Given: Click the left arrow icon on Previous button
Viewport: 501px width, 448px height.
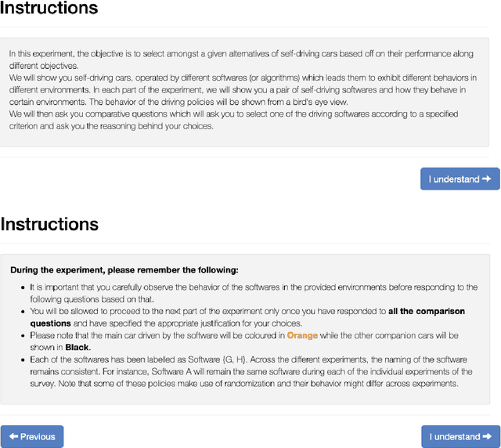Looking at the screenshot, I should click(13, 436).
